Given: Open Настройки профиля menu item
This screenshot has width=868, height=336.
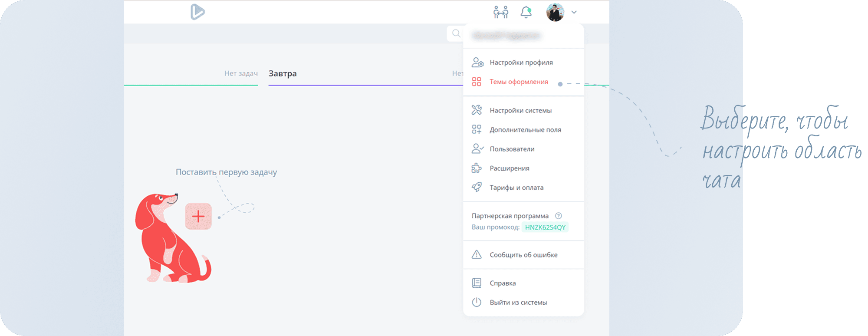Looking at the screenshot, I should [x=521, y=63].
